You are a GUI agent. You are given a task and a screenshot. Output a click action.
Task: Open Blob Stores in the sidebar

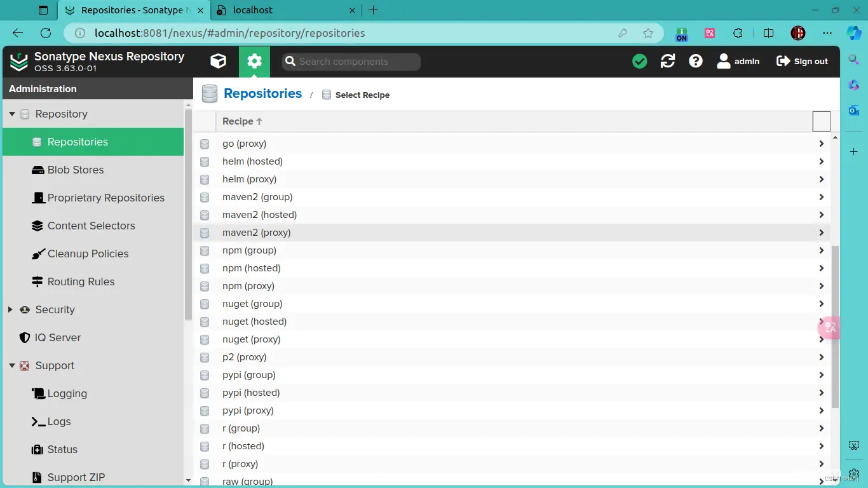(x=93, y=170)
